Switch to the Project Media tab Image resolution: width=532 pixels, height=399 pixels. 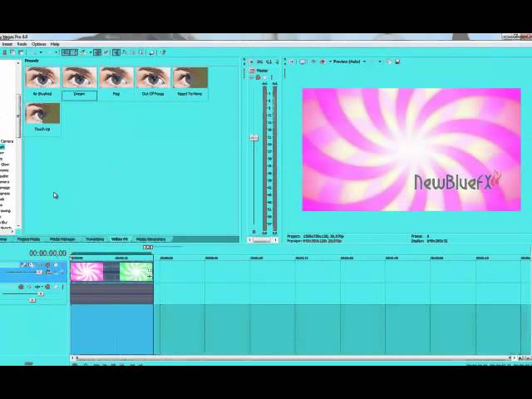[28, 239]
